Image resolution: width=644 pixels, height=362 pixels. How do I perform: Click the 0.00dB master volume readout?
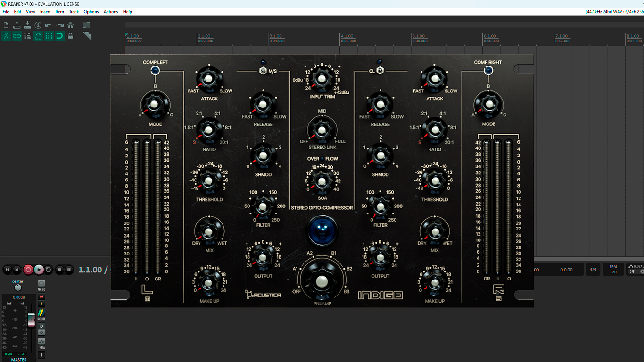click(x=19, y=297)
